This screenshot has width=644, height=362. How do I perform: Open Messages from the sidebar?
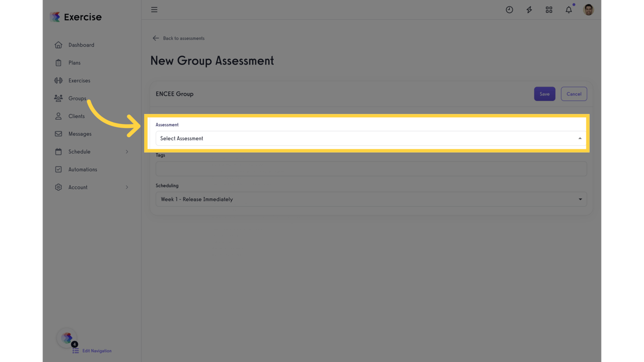pyautogui.click(x=79, y=133)
